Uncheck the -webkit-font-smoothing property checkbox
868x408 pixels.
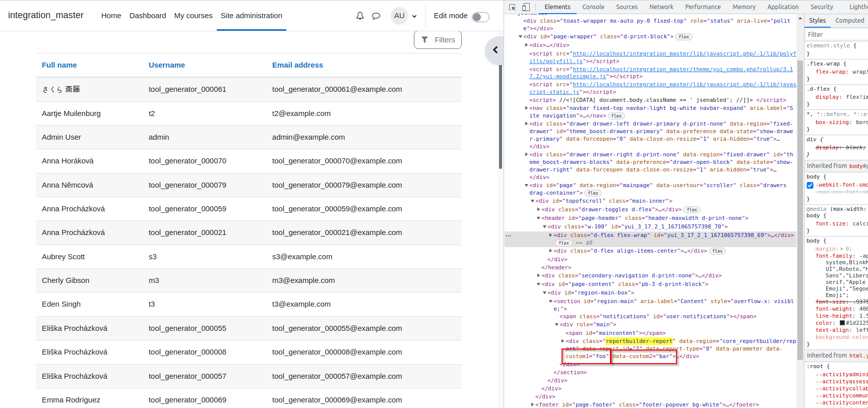coord(810,185)
